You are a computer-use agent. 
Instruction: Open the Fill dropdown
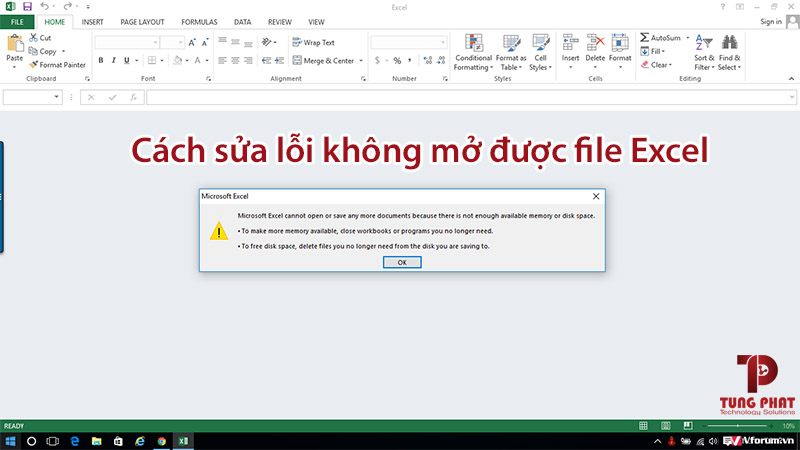click(x=653, y=51)
